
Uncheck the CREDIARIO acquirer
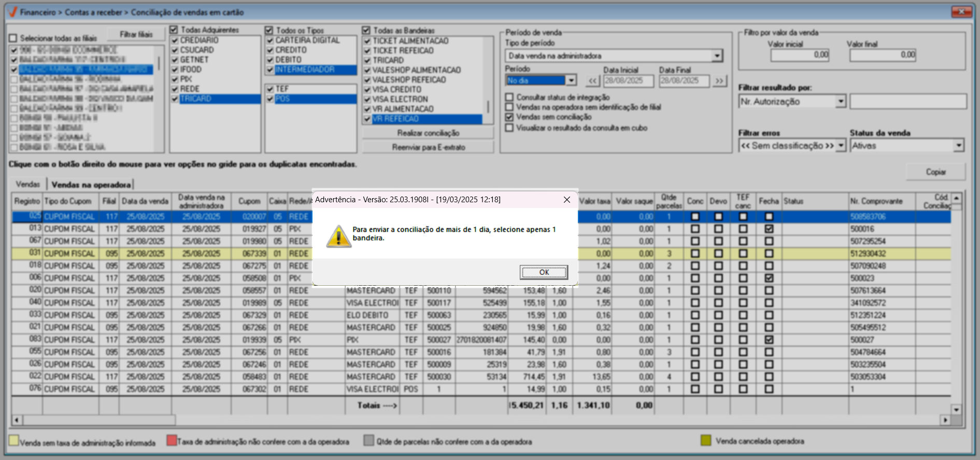click(175, 40)
